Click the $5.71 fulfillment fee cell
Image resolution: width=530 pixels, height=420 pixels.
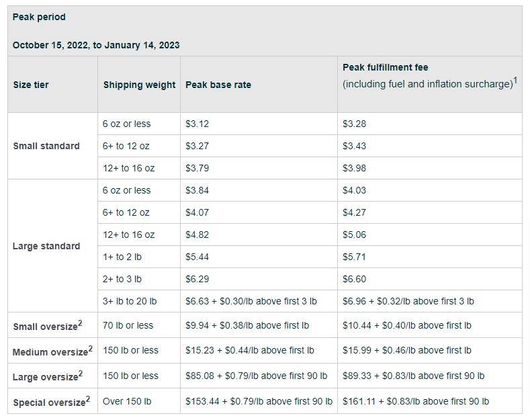(x=354, y=257)
